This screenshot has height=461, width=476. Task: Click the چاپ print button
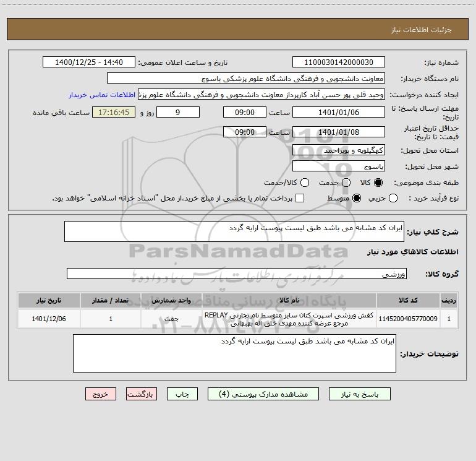(x=182, y=394)
